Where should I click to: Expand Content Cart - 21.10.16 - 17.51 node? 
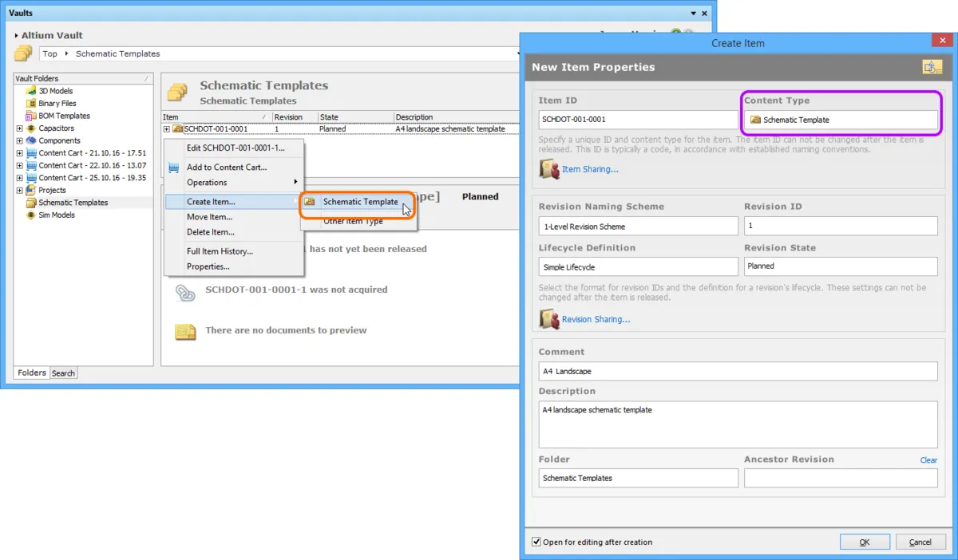[20, 153]
